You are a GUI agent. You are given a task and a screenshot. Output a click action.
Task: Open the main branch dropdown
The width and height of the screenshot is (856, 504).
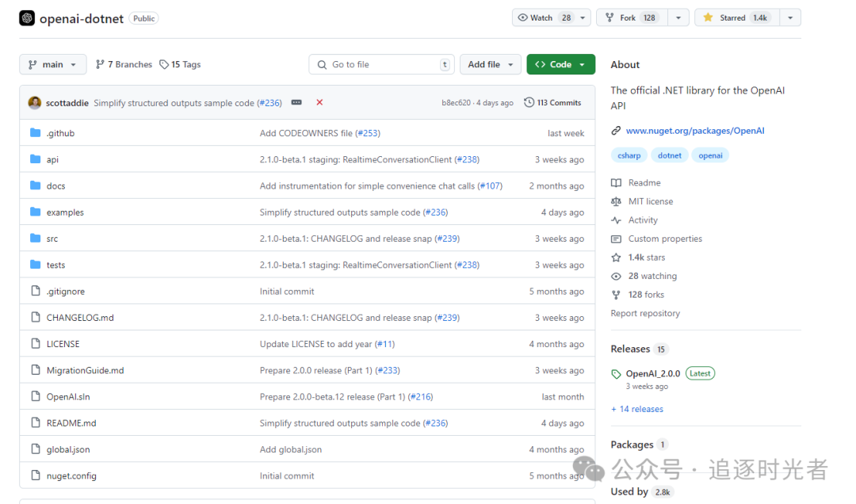(x=52, y=64)
